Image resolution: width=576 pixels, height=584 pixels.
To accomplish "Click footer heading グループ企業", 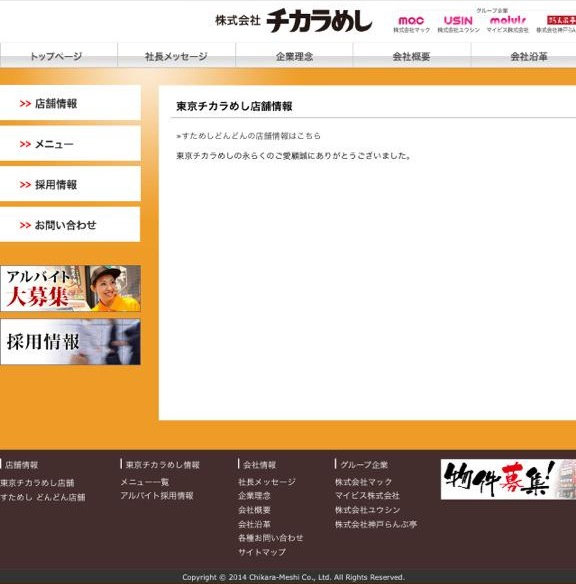I will point(364,465).
